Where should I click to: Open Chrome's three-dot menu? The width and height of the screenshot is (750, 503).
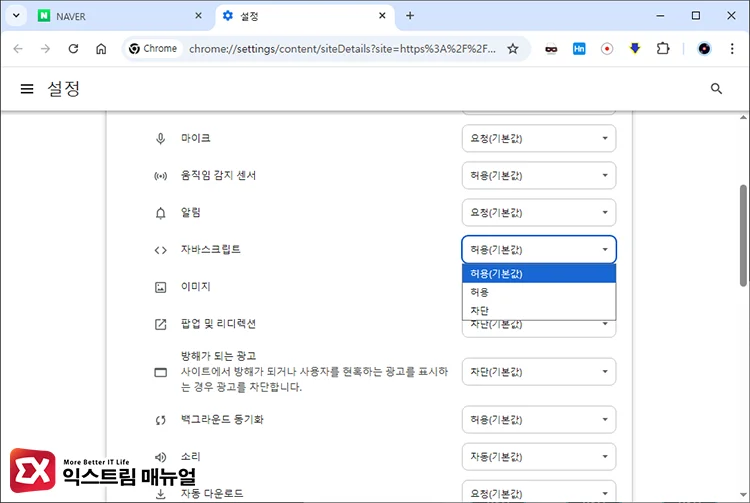tap(732, 49)
